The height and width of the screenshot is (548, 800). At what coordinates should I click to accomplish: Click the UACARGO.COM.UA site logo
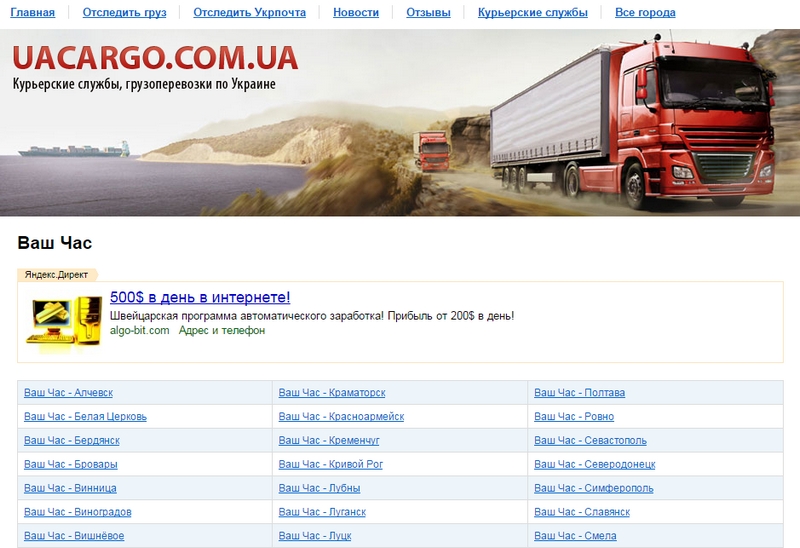click(x=155, y=58)
